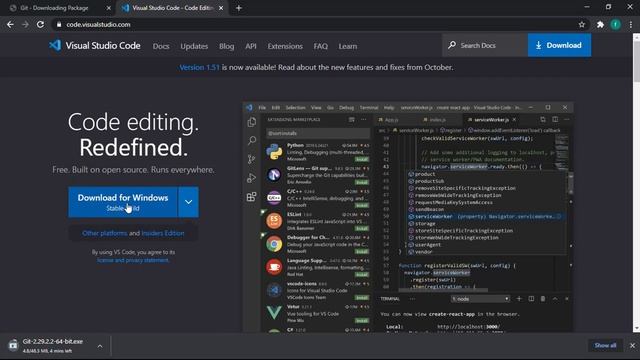Reload the page with the refresh icon

40,24
